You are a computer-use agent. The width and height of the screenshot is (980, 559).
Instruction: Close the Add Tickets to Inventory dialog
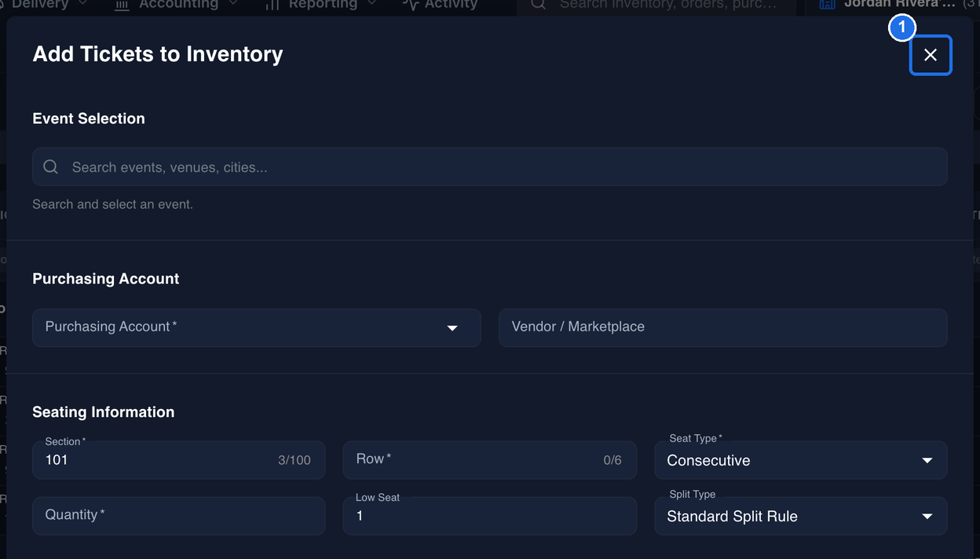931,55
